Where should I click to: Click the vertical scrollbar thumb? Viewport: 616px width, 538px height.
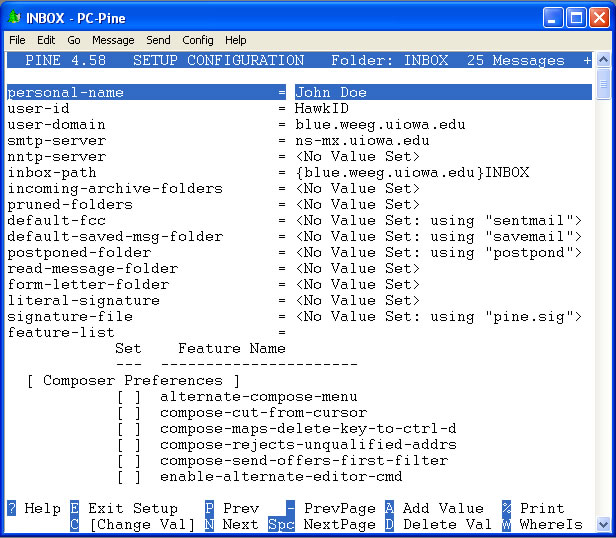click(x=603, y=84)
